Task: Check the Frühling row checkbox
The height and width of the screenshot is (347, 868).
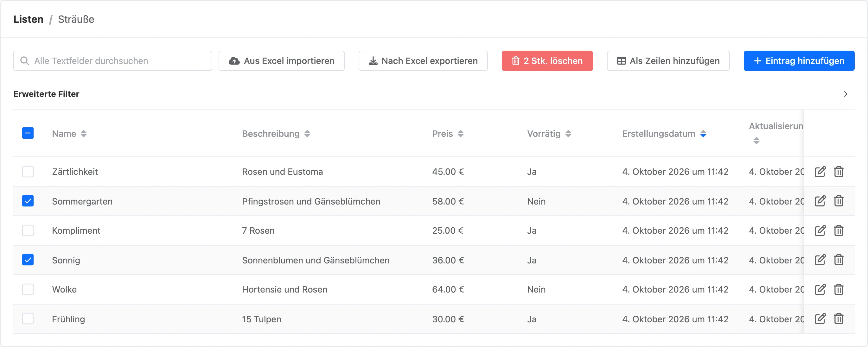Action: 28,319
